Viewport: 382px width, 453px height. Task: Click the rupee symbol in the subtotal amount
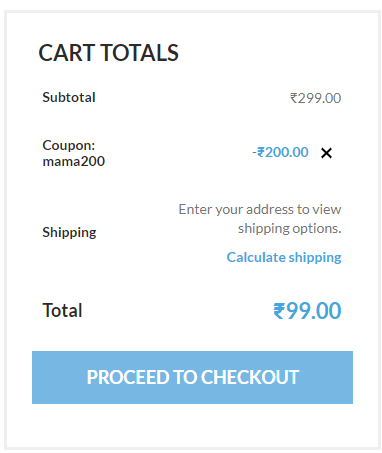pos(294,98)
